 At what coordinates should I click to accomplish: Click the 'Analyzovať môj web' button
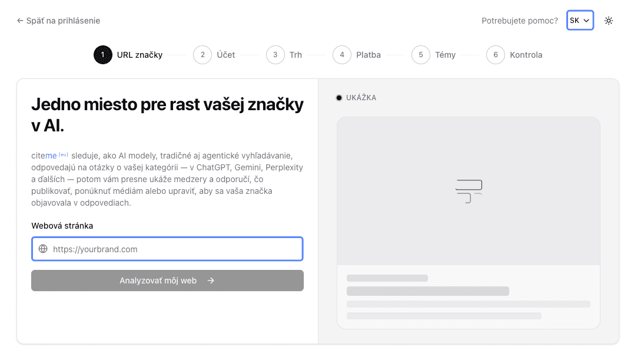(x=167, y=280)
